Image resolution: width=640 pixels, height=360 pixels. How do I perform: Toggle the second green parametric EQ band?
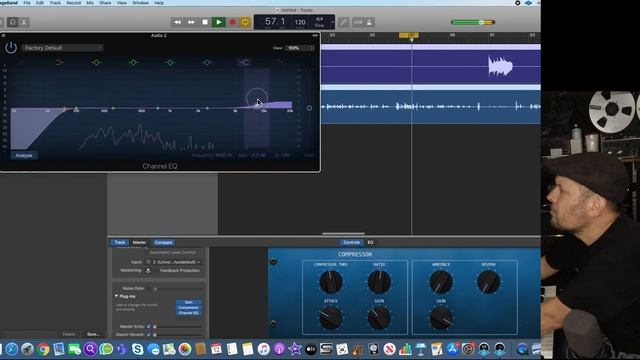[x=133, y=62]
